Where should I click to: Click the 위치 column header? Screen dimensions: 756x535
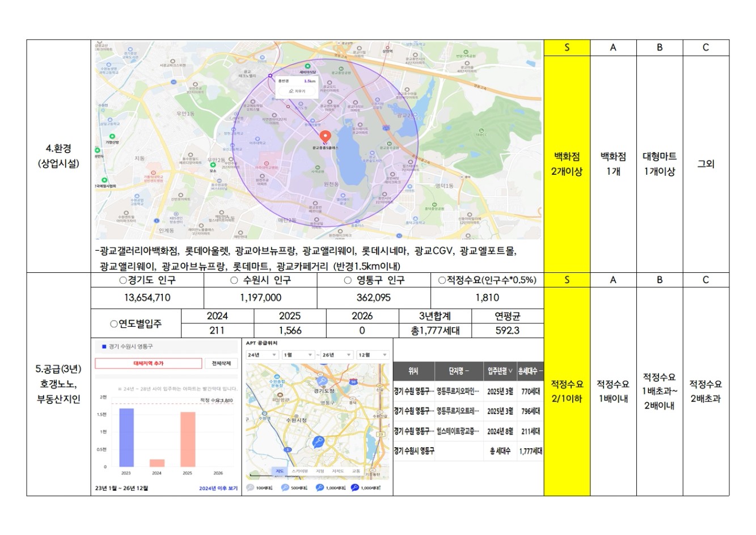413,371
